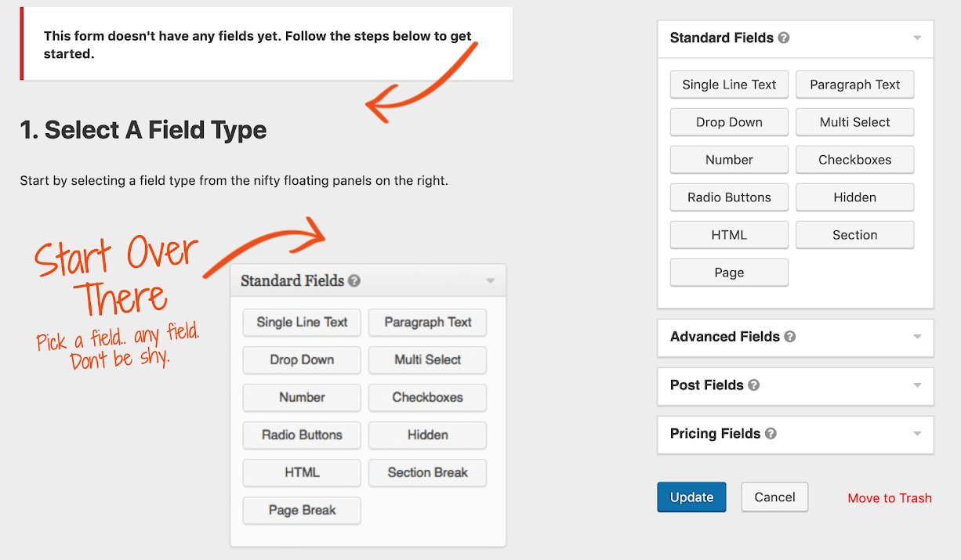Add an HTML field from right panel
This screenshot has height=560, width=961.
[x=729, y=235]
